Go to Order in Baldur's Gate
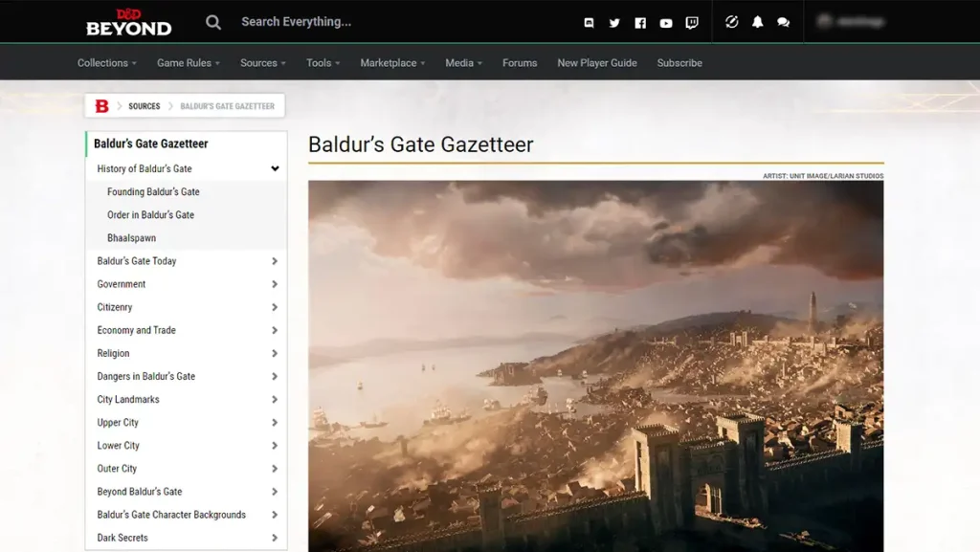Screen dimensions: 980x552 [x=150, y=215]
